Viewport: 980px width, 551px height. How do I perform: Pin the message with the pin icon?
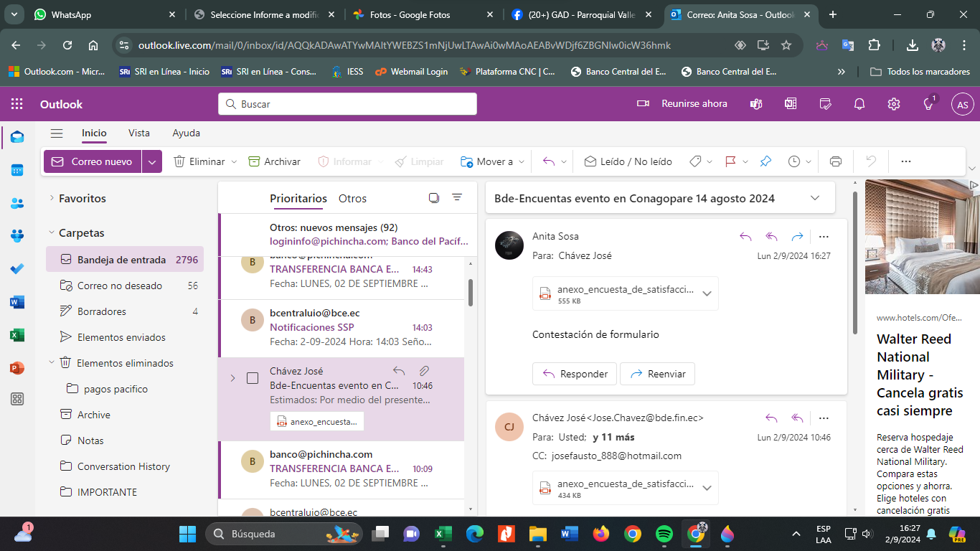tap(765, 161)
